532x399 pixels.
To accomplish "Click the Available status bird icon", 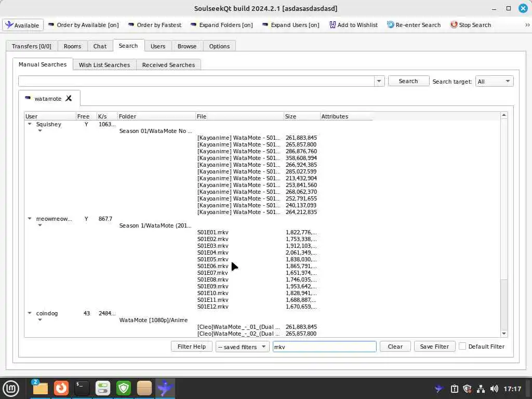I will (9, 25).
